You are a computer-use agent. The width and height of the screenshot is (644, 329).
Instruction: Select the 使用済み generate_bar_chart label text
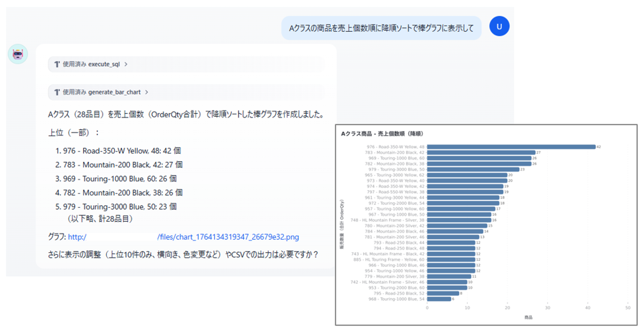pyautogui.click(x=102, y=92)
